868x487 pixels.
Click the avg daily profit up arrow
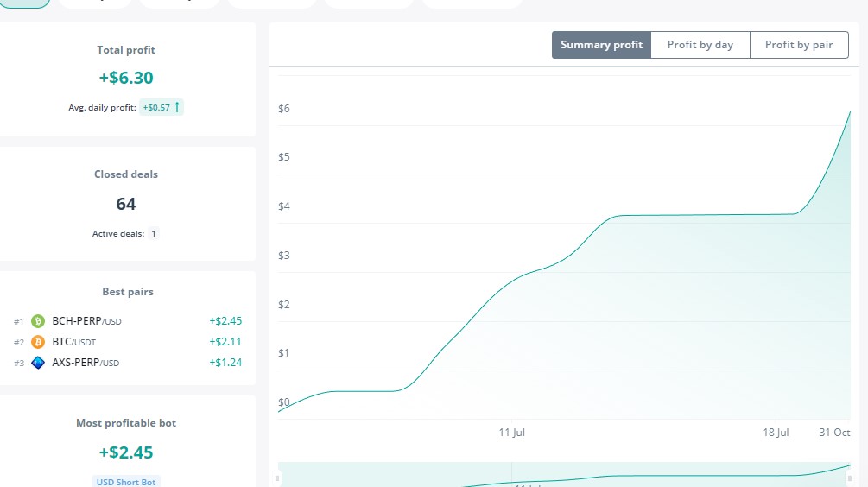tap(177, 107)
